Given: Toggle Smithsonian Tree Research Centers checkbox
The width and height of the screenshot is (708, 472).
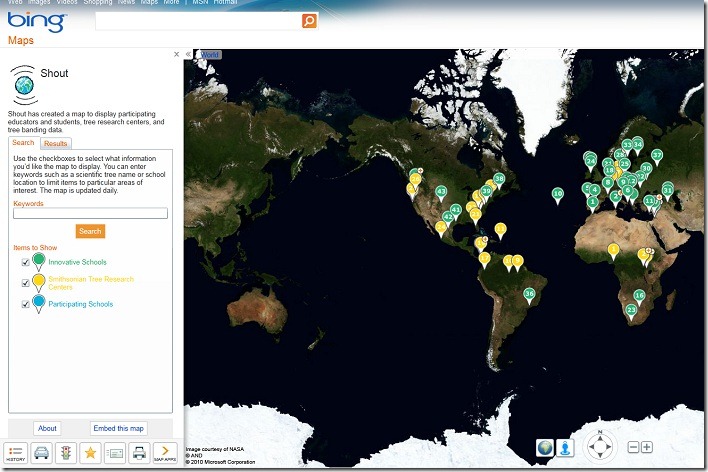Looking at the screenshot, I should (26, 283).
